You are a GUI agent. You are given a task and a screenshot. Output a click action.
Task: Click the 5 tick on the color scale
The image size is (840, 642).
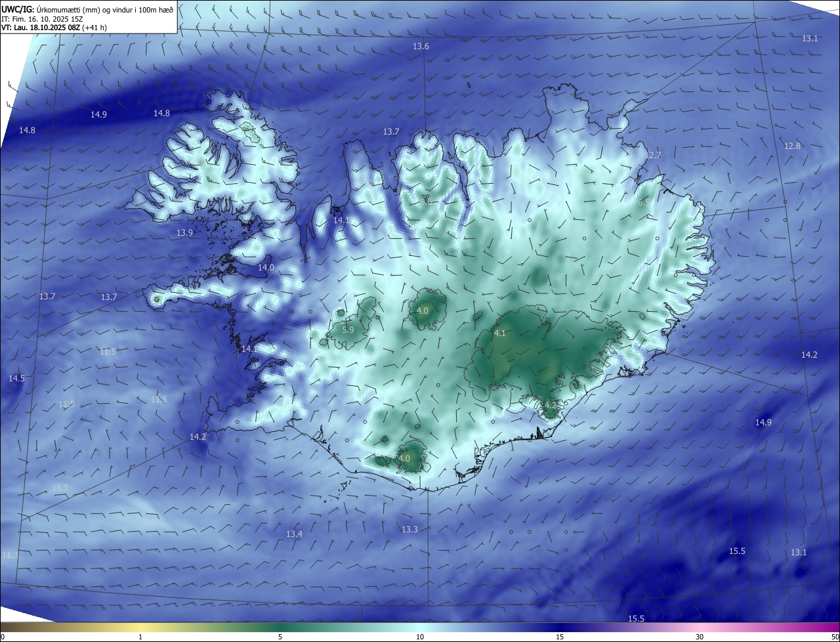click(280, 637)
